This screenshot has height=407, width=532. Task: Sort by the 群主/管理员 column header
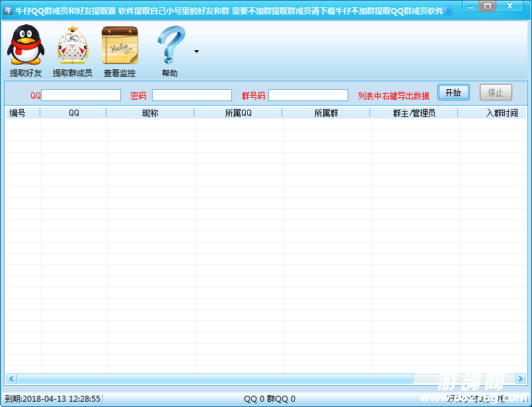point(414,113)
